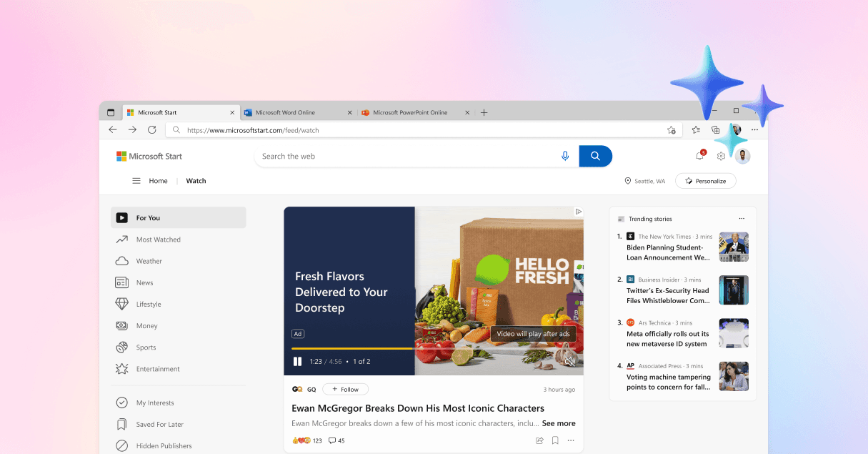Image resolution: width=868 pixels, height=454 pixels.
Task: Open Twitter's Ex-Security Head trending story
Action: pyautogui.click(x=668, y=296)
